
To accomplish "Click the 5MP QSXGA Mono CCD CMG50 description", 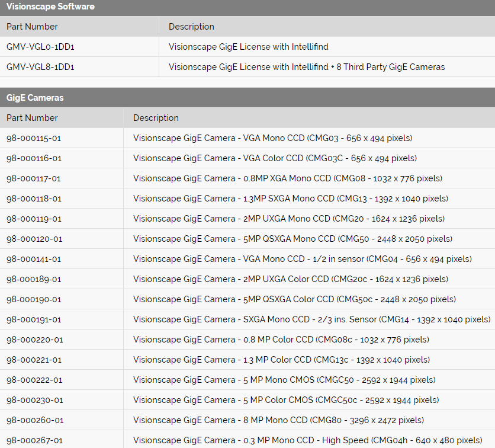I will [292, 239].
